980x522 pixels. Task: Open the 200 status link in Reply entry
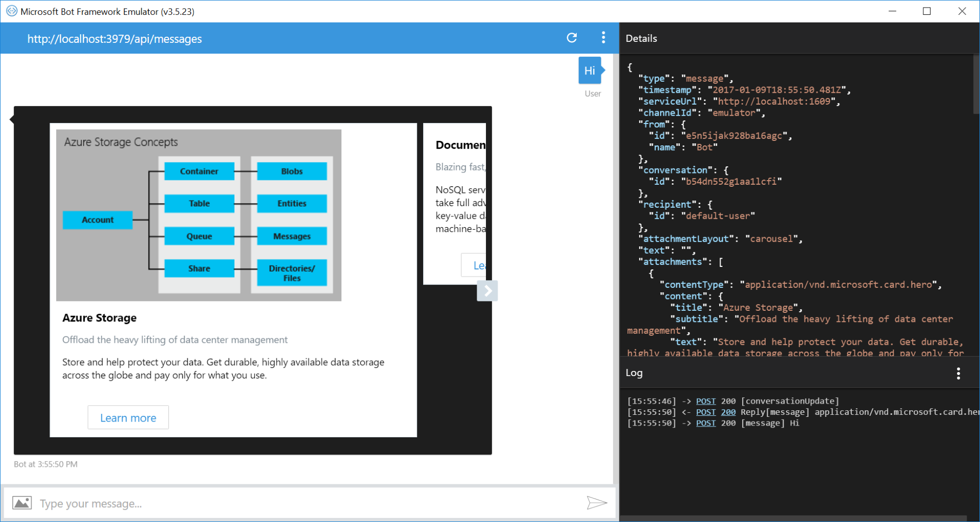point(728,412)
